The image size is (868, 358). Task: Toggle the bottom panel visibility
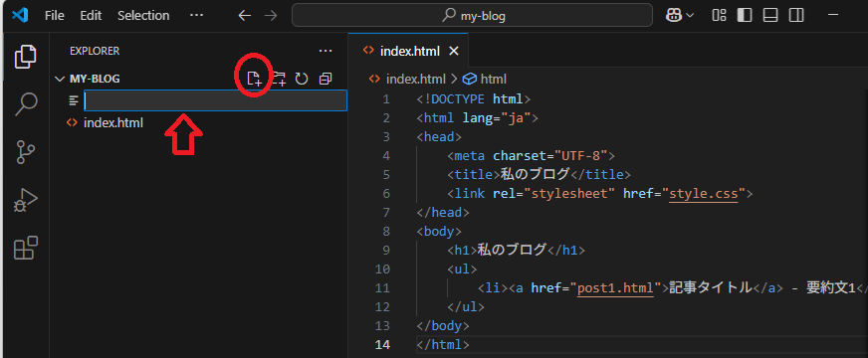(770, 16)
